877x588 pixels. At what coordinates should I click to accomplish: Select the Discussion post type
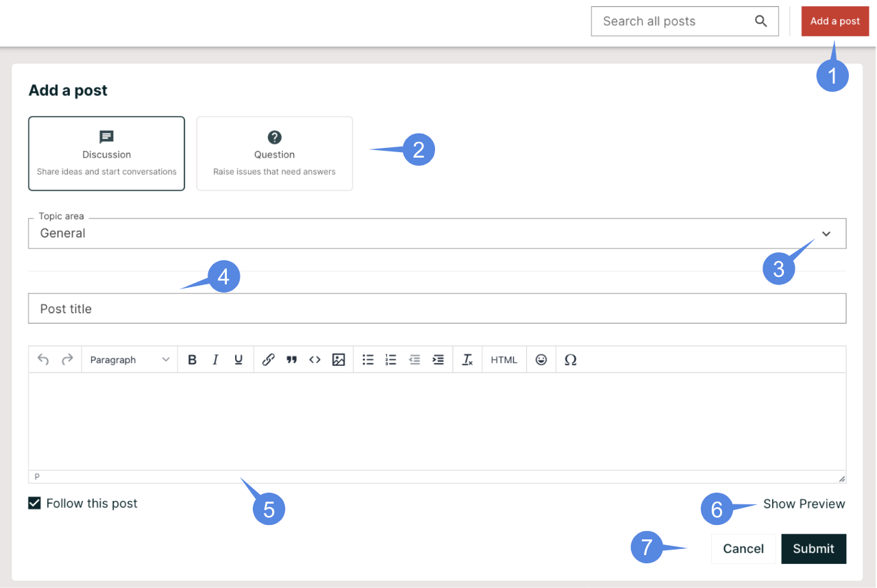[x=106, y=154]
